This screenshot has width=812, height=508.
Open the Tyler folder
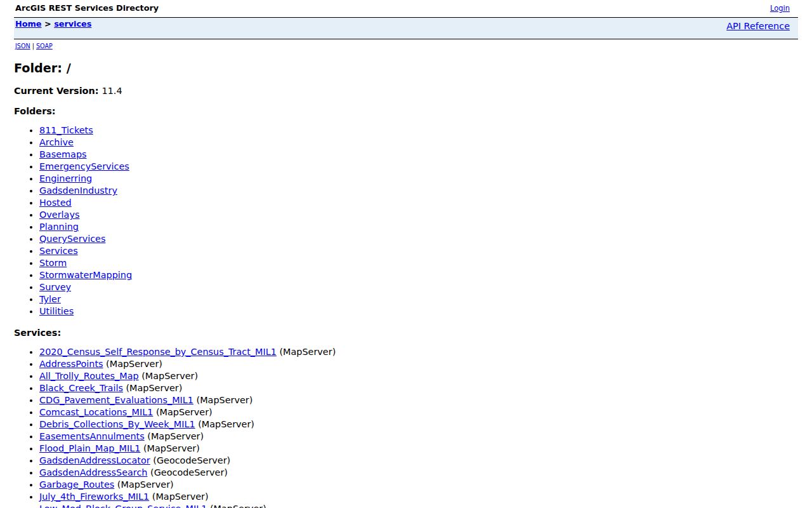point(50,299)
